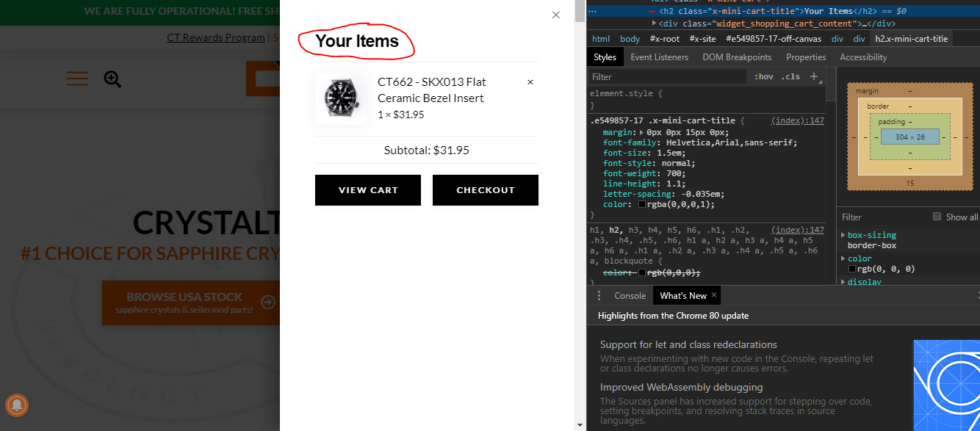Screen dimensions: 980x431
Task: Select body in breadcrumb trail
Action: [x=630, y=39]
